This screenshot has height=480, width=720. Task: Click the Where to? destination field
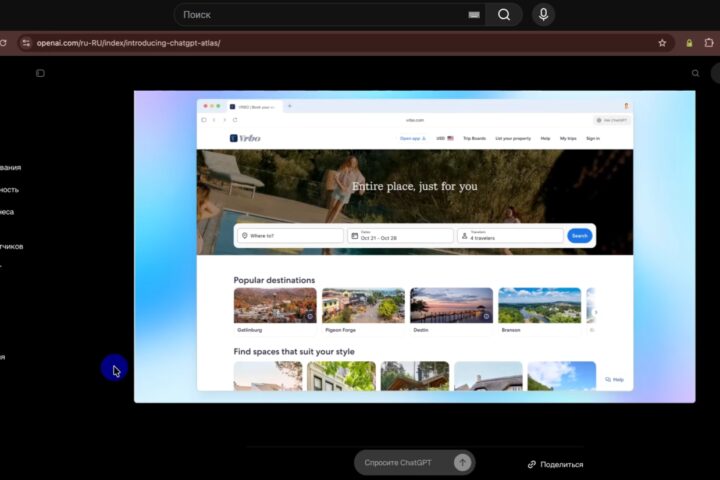tap(290, 236)
